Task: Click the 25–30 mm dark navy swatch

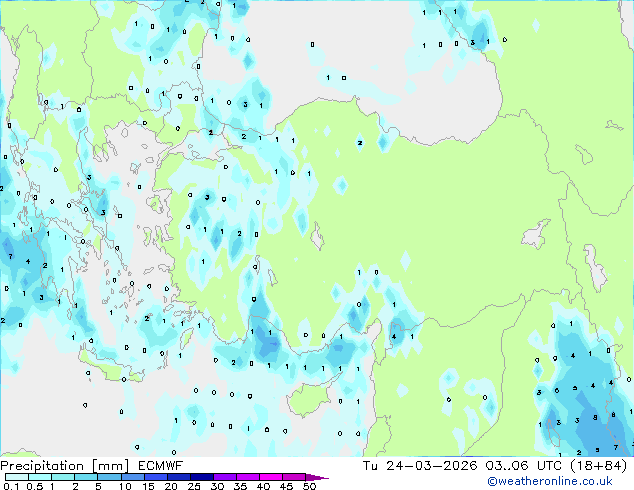Action: coord(202,477)
